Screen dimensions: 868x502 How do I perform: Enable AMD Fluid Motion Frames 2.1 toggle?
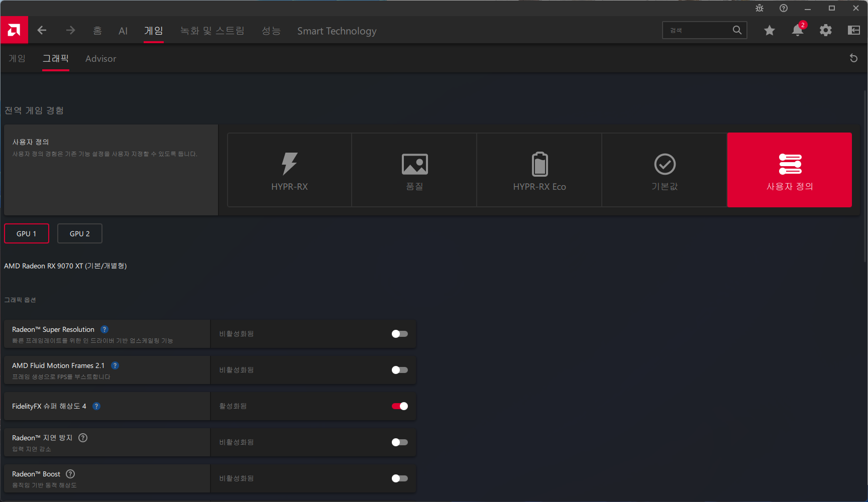click(x=400, y=370)
